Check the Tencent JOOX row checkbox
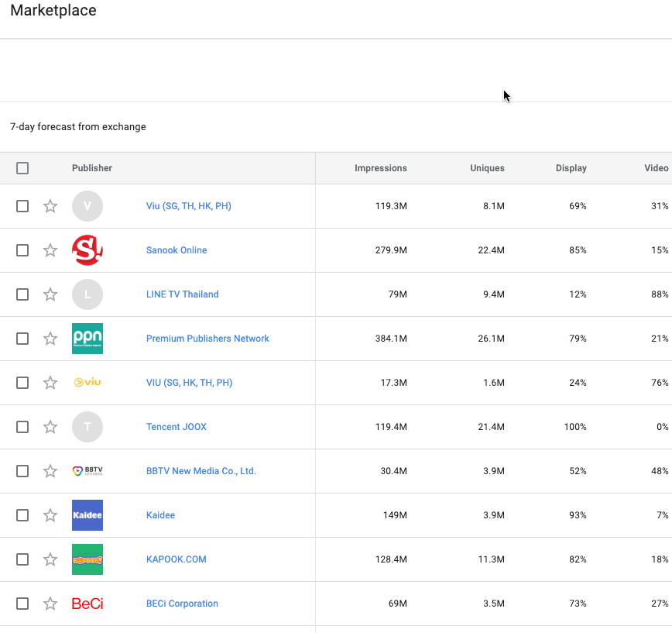 pyautogui.click(x=22, y=427)
